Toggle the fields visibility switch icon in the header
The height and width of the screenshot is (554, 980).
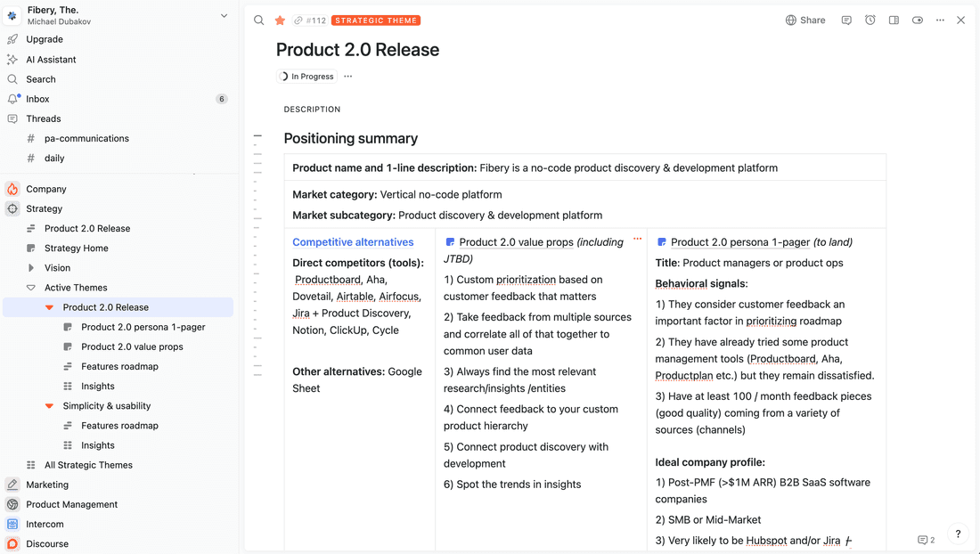[x=917, y=20]
